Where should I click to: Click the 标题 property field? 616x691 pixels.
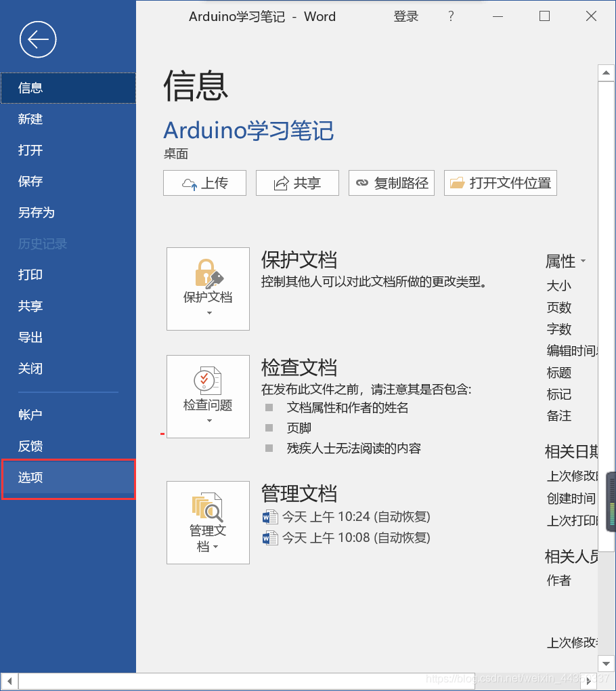coord(558,373)
